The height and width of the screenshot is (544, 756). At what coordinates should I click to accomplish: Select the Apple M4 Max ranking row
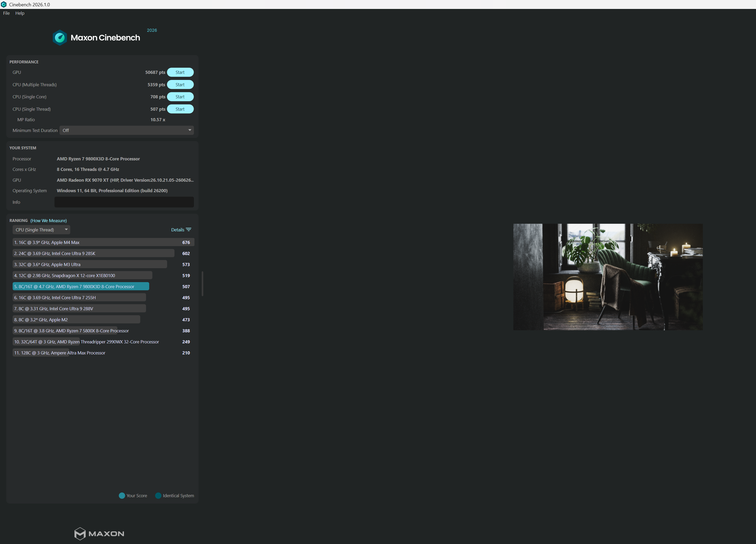pyautogui.click(x=103, y=242)
